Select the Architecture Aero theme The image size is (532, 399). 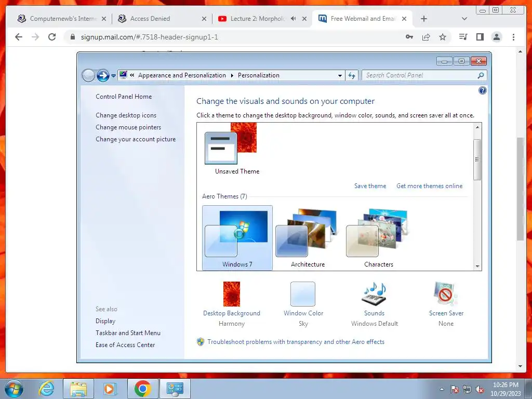[308, 238]
